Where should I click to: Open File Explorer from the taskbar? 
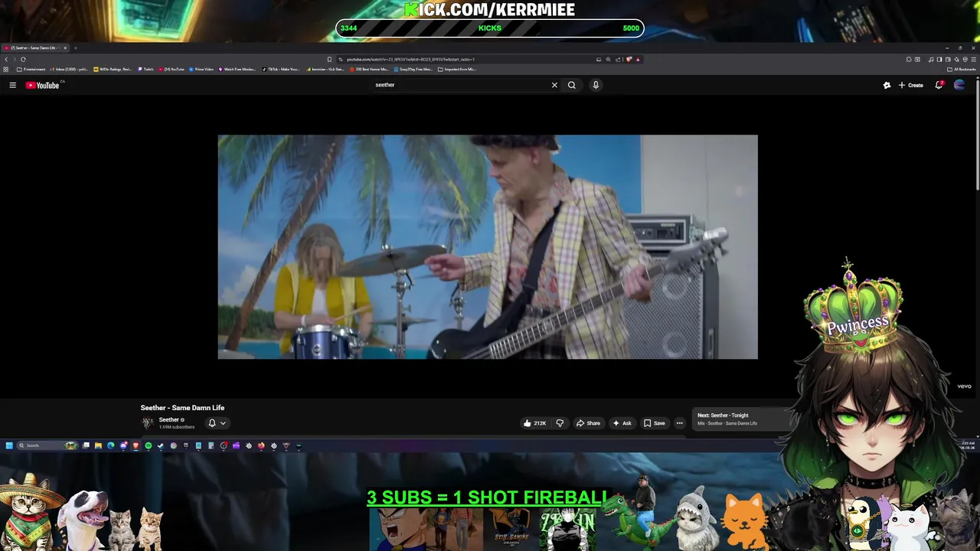[98, 445]
